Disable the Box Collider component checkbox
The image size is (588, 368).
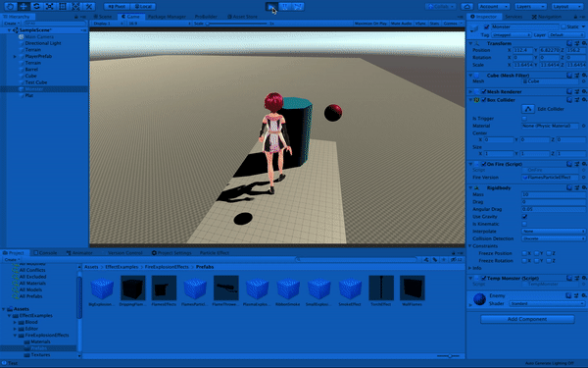pos(484,100)
